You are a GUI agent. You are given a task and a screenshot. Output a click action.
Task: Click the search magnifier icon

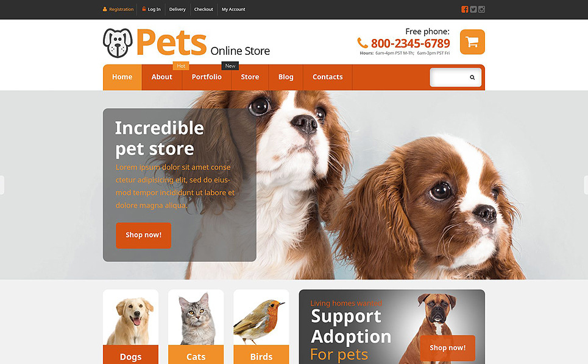(x=472, y=77)
